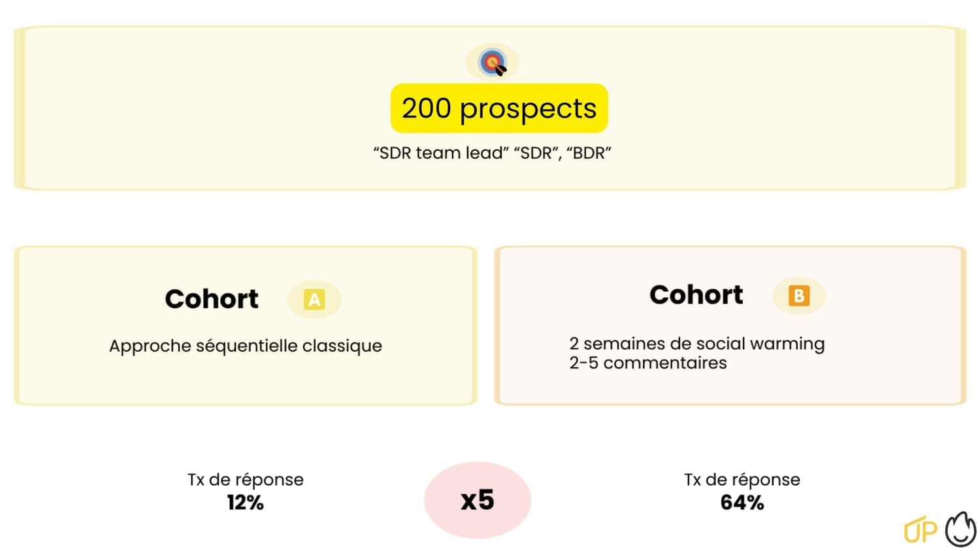Click the "2-5 commentaires" line
The image size is (980, 551).
coord(647,363)
